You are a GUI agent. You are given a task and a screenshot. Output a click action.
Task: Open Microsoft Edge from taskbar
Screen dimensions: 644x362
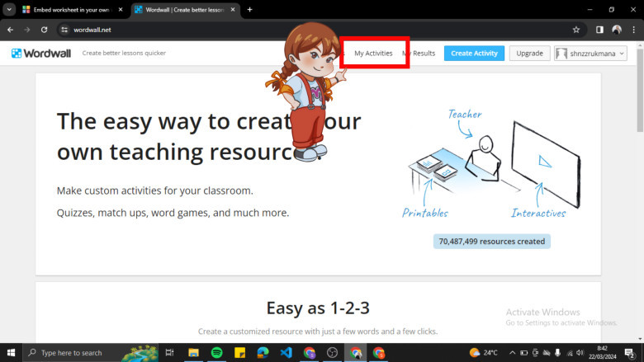tap(263, 353)
